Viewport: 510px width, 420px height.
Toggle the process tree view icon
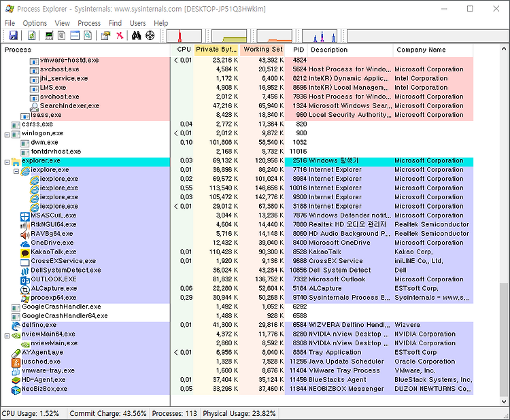click(61, 35)
